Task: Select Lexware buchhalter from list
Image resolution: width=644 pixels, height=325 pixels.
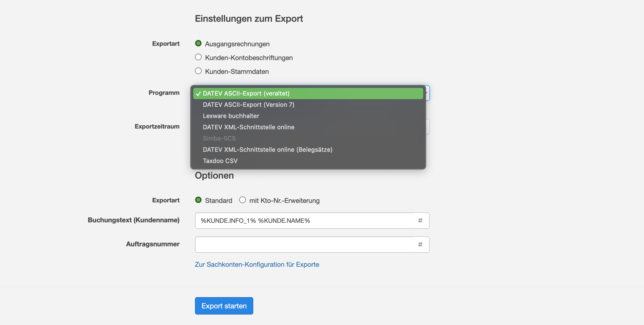Action: pos(308,116)
